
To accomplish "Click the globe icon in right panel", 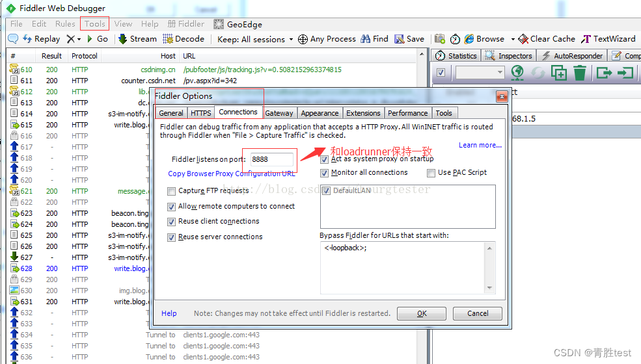I will 517,73.
